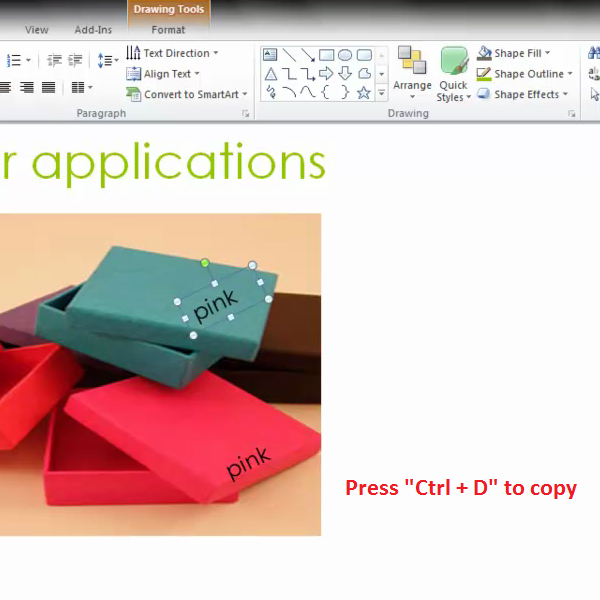
Task: Select the Scribble shape
Action: coord(271,92)
